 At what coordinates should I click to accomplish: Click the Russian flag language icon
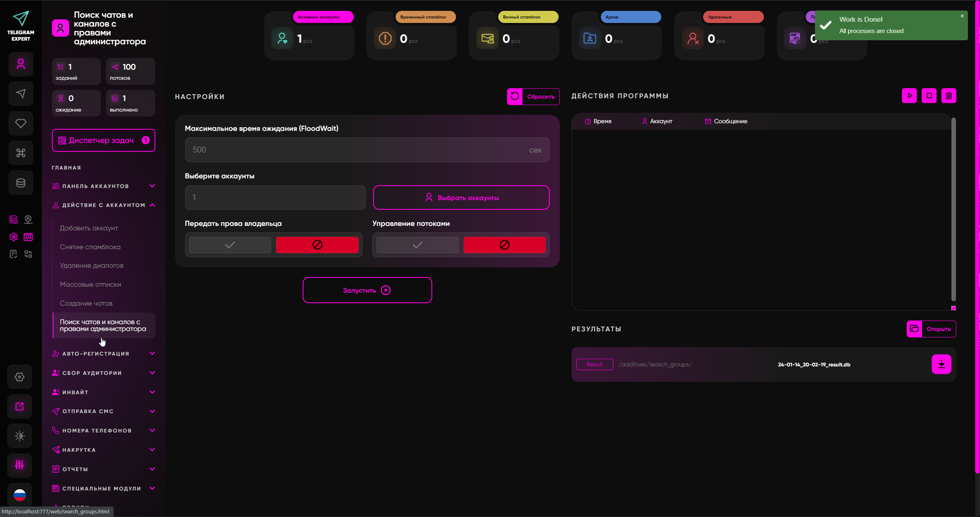tap(20, 495)
